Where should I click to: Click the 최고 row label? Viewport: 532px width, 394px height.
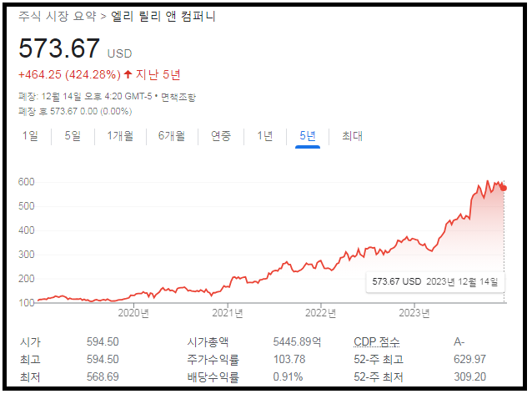(x=30, y=359)
